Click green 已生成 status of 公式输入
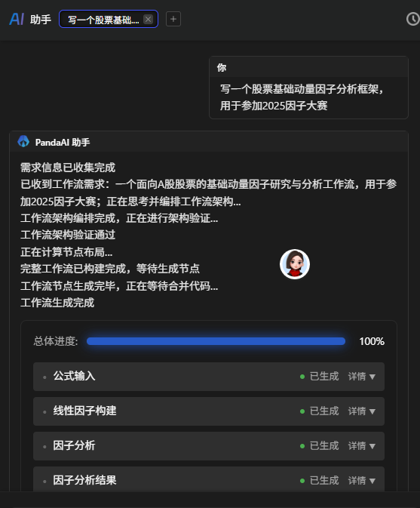420x508 pixels. click(320, 377)
